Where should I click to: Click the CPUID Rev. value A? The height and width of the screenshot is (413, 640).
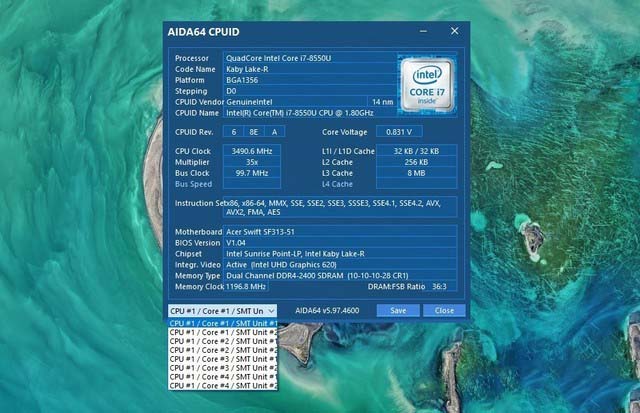(275, 132)
